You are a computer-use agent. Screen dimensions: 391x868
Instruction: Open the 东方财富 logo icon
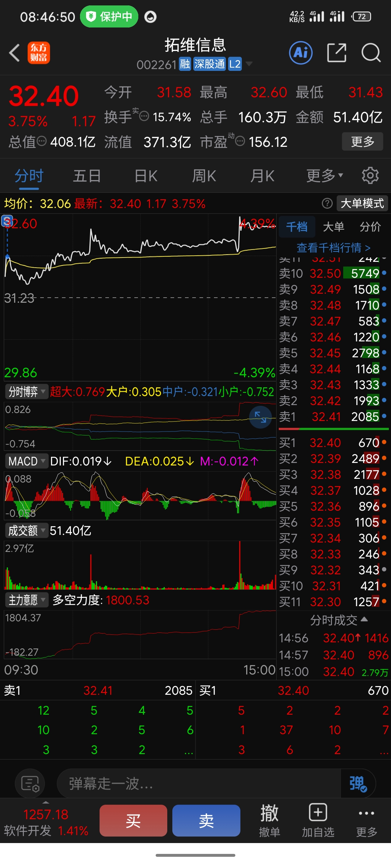click(x=39, y=53)
